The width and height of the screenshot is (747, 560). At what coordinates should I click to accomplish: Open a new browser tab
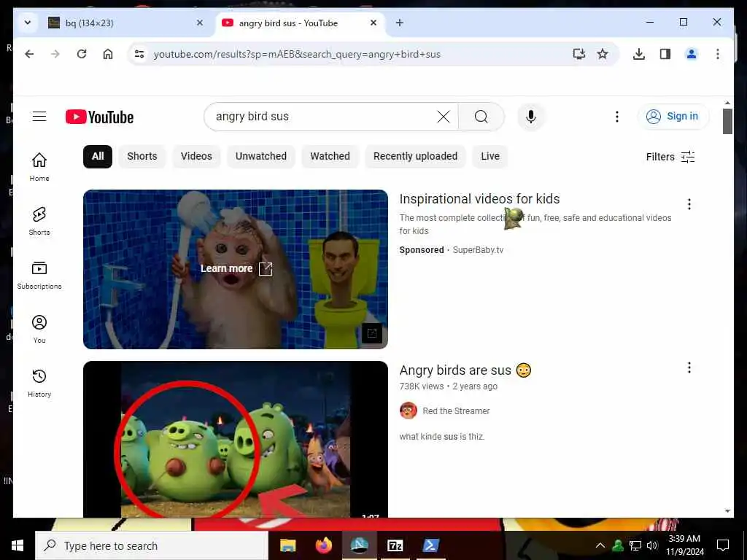point(400,23)
